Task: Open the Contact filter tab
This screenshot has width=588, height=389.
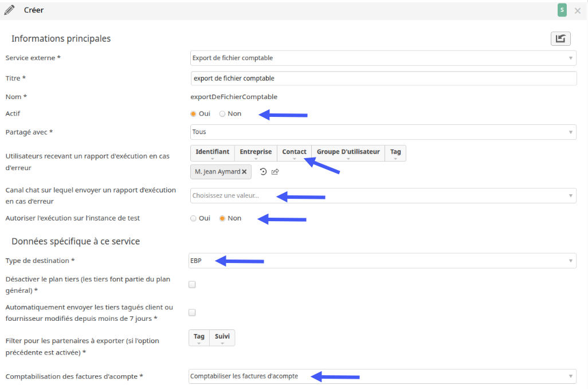Action: click(294, 153)
